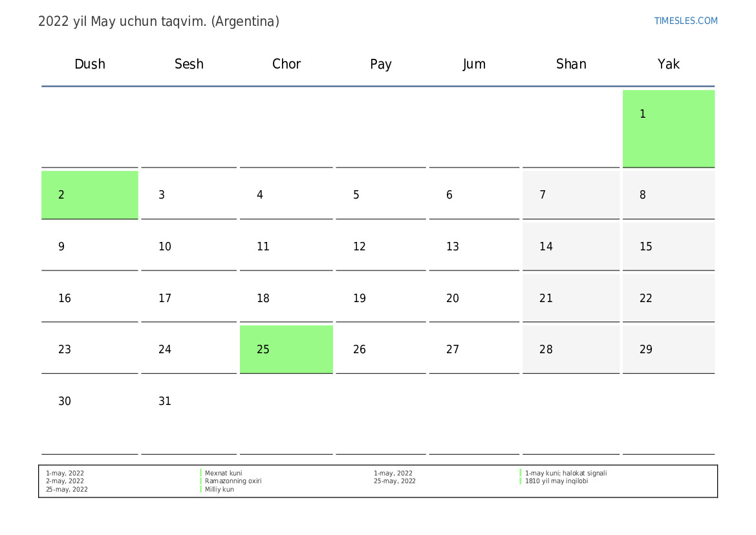The image size is (756, 535).
Task: Select date 31 in the last row
Action: (x=189, y=415)
